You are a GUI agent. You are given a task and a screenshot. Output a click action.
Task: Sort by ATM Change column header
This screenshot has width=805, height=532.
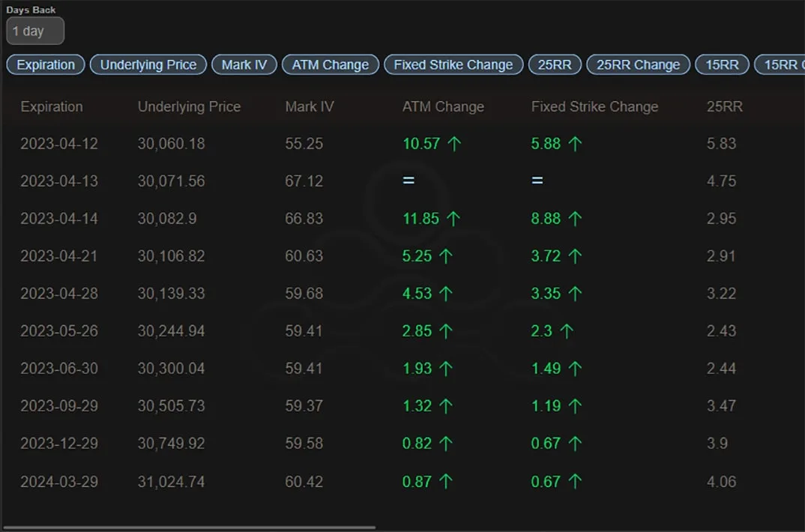coord(443,106)
